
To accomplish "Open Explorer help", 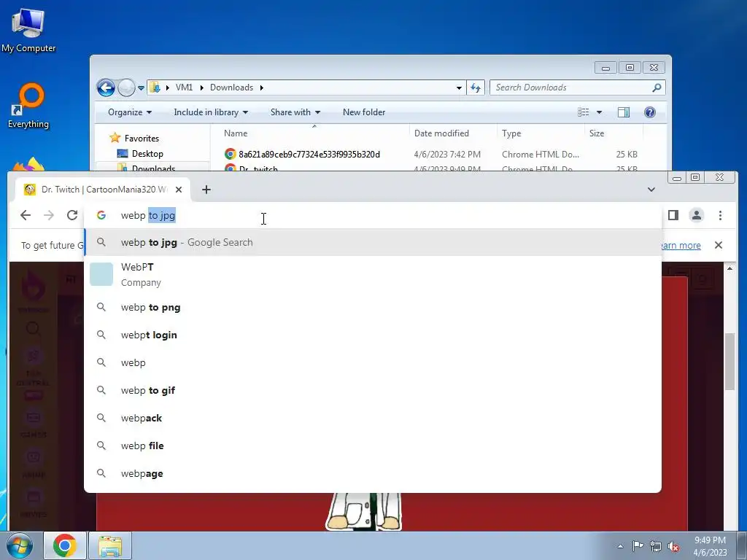I will (x=649, y=112).
